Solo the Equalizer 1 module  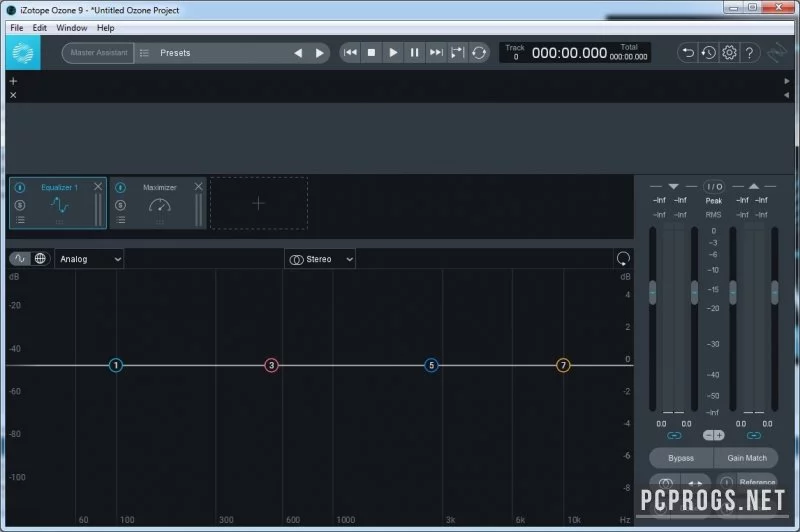19,205
